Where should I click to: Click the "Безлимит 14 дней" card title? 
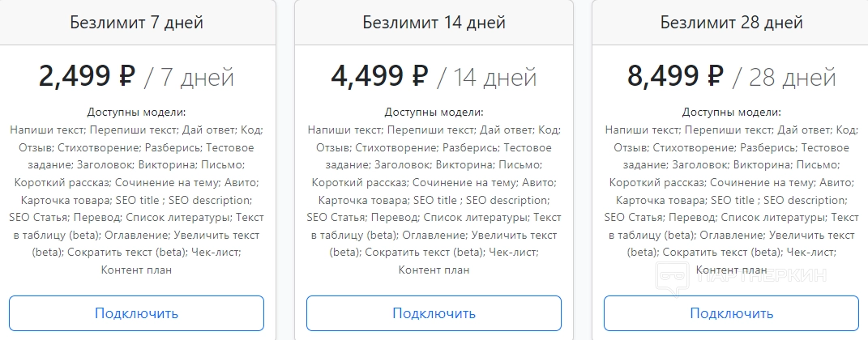pos(434,22)
